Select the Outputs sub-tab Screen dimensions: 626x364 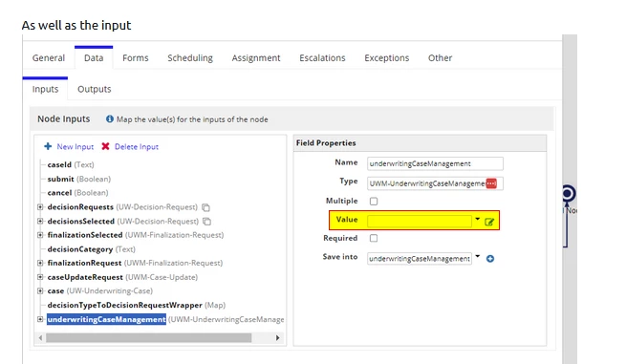click(x=95, y=89)
